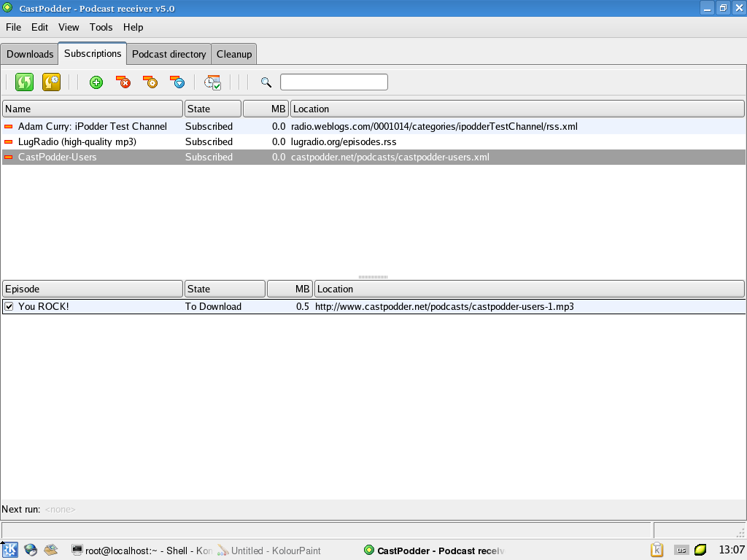Click the CastPodder taskbar entry
The image size is (747, 560).
434,551
